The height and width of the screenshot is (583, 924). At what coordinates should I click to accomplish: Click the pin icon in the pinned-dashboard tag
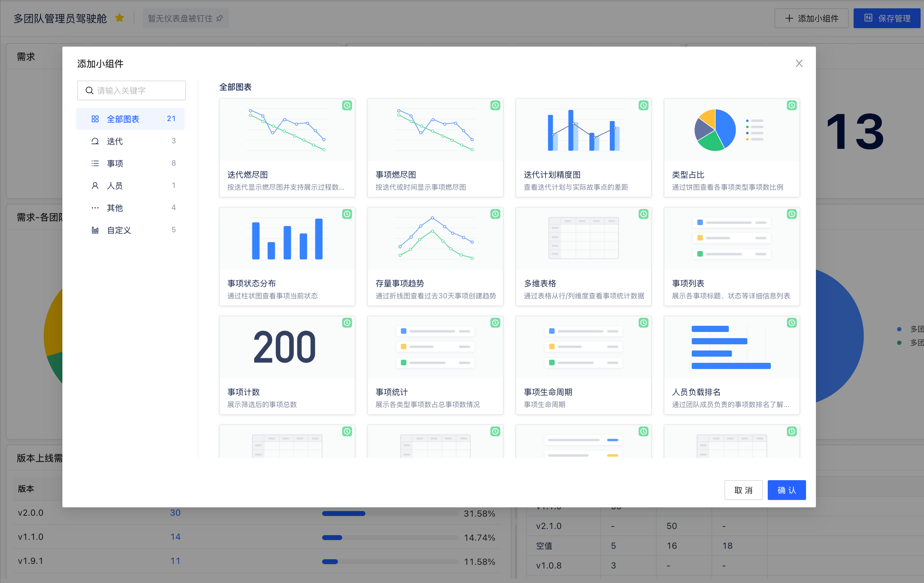[220, 19]
